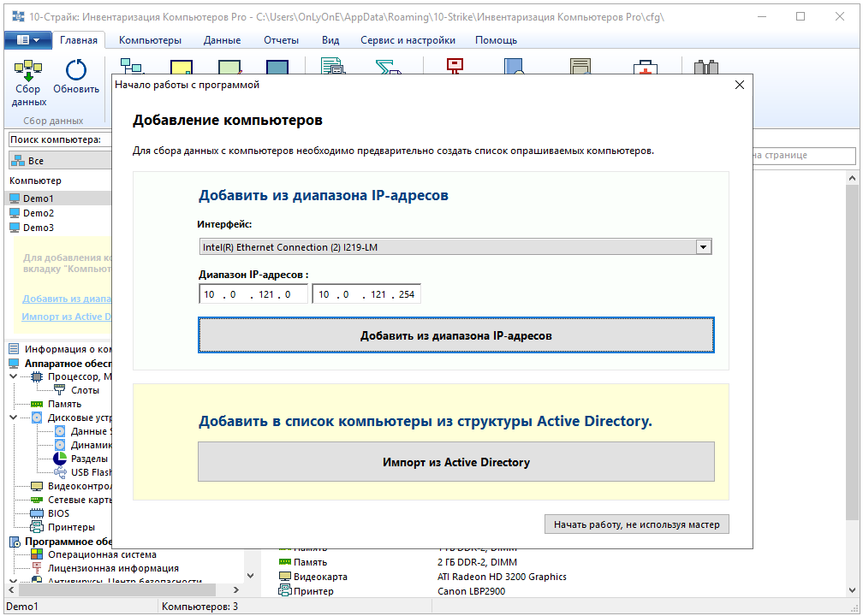Click the Аппаратное обеспечение monitor icon
863x616 pixels.
[15, 364]
